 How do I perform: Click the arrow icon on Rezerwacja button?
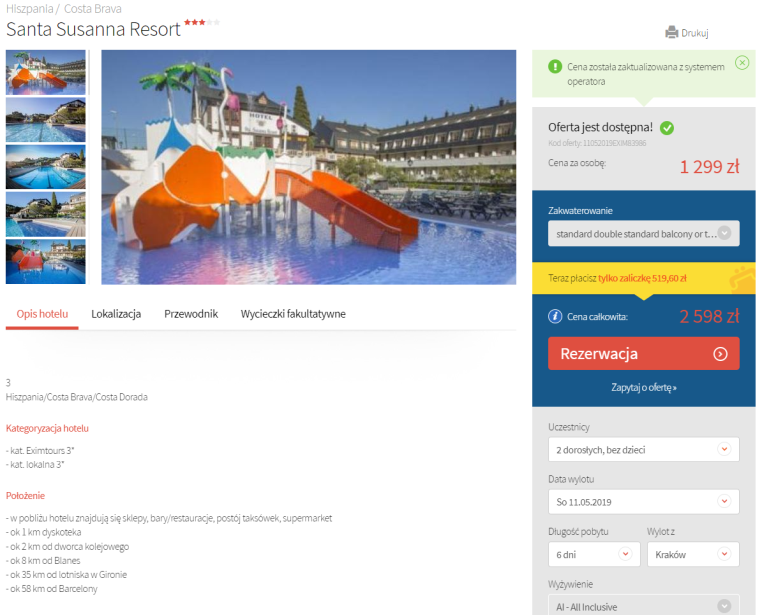(720, 354)
